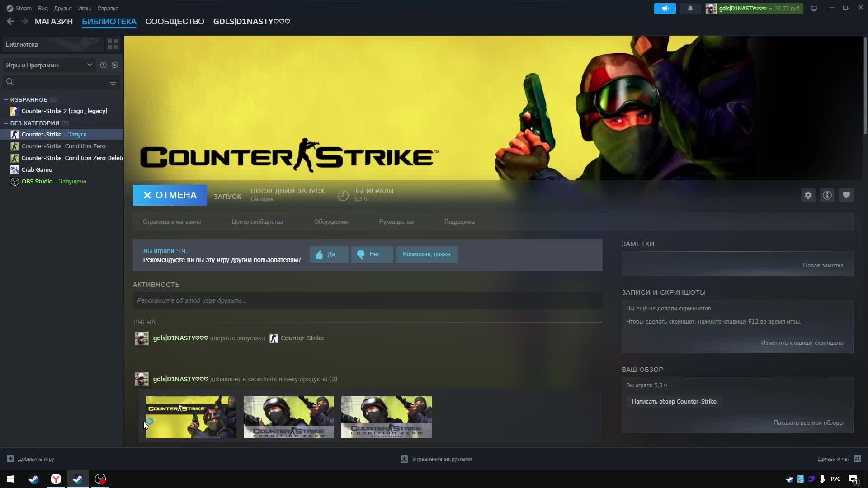Screen dimensions: 868x488
Task: Click the activity post text field
Action: click(x=367, y=300)
